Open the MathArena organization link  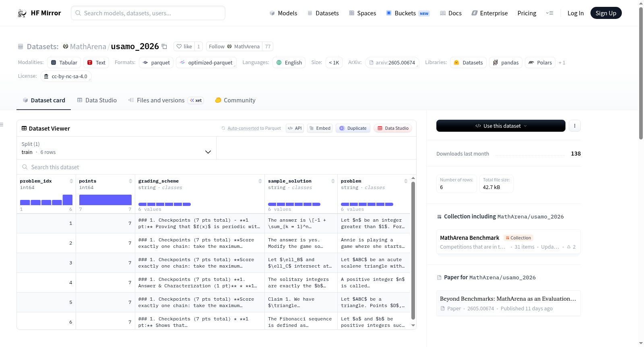point(88,46)
